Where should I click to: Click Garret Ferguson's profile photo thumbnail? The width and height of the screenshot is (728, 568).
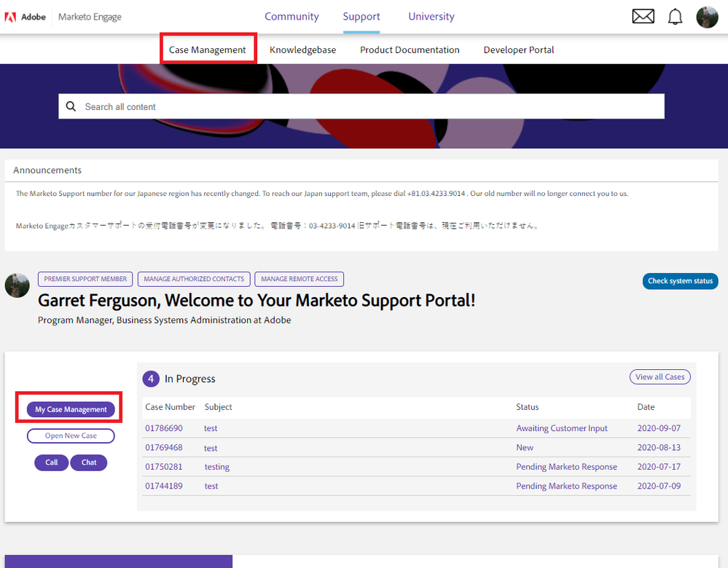[17, 285]
